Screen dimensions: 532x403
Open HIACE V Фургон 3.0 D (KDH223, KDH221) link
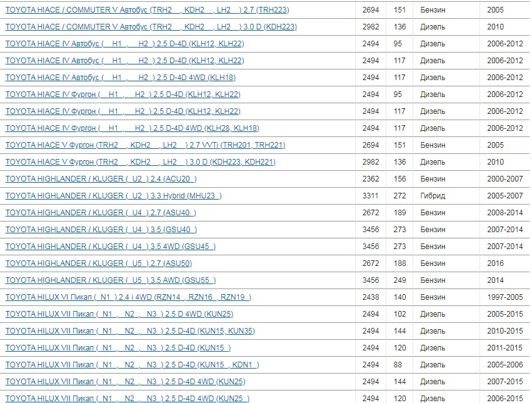point(141,162)
